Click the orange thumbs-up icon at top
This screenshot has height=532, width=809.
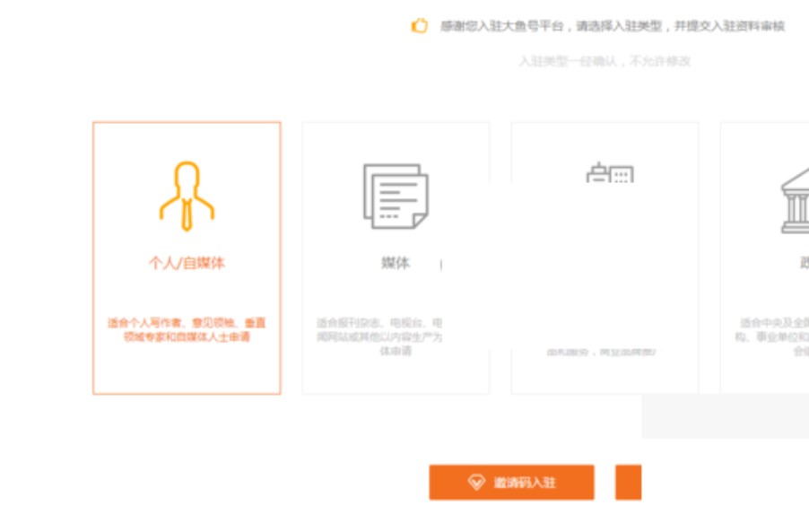pos(420,26)
